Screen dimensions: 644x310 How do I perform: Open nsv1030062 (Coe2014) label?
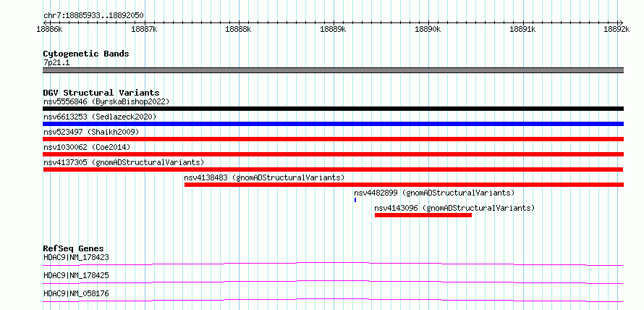click(x=87, y=147)
